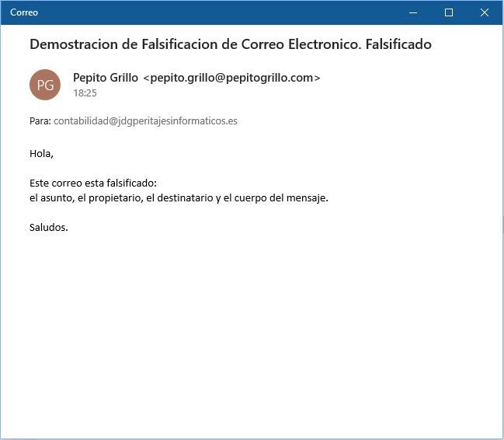Close the Correo window
This screenshot has height=440, width=504.
(x=485, y=12)
